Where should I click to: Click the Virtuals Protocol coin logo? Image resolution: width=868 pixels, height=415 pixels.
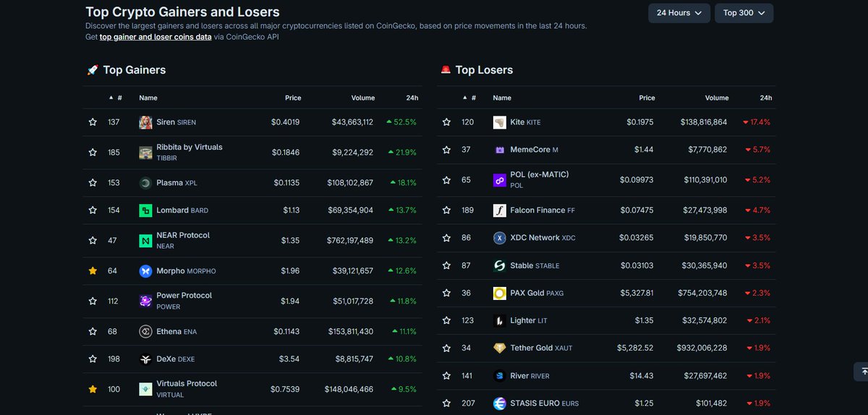pos(145,389)
